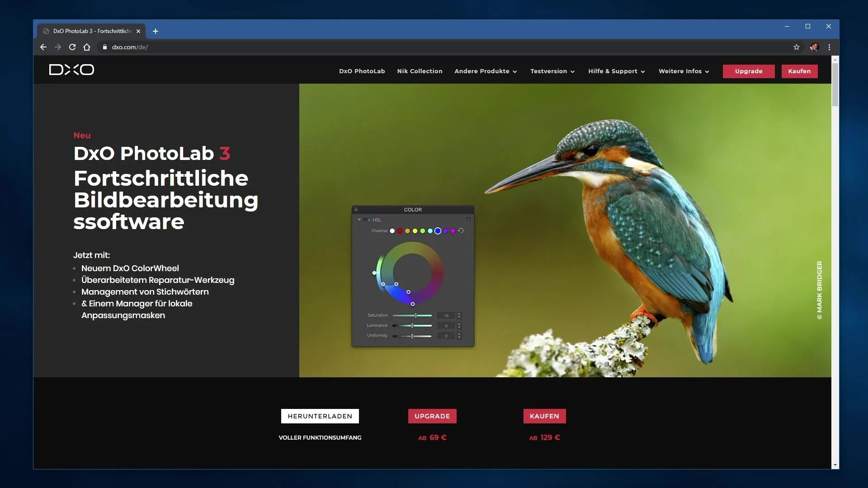The width and height of the screenshot is (868, 488).
Task: Click the 'VOLLER FUNKTIONSUMFANG' text
Action: 320,437
